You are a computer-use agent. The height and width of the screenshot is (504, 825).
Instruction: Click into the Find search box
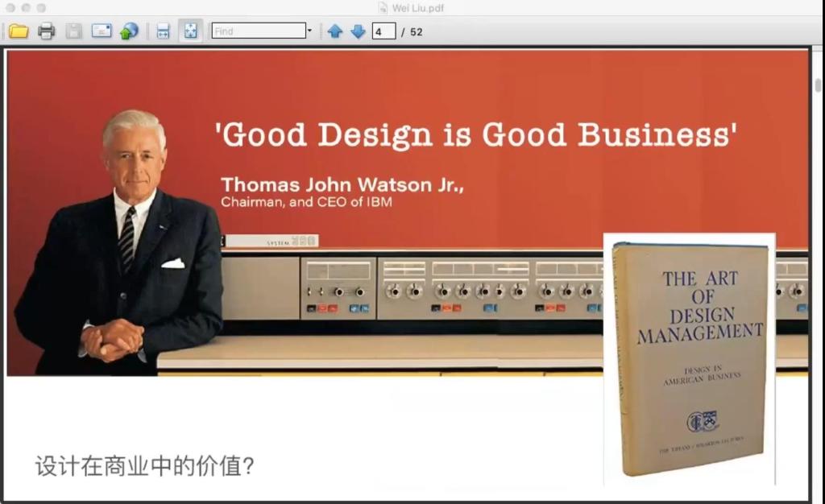coord(259,31)
